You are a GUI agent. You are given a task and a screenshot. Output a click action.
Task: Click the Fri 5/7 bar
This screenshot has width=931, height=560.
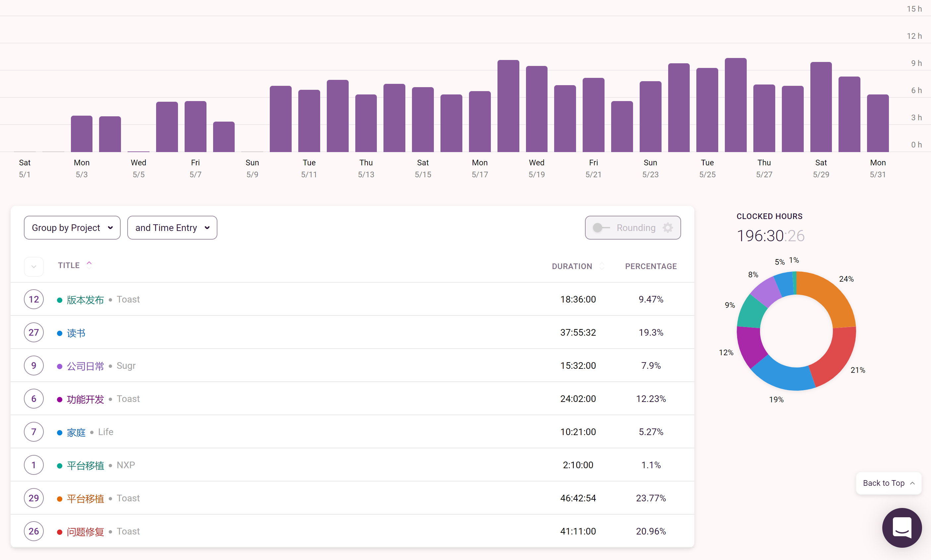coord(196,127)
